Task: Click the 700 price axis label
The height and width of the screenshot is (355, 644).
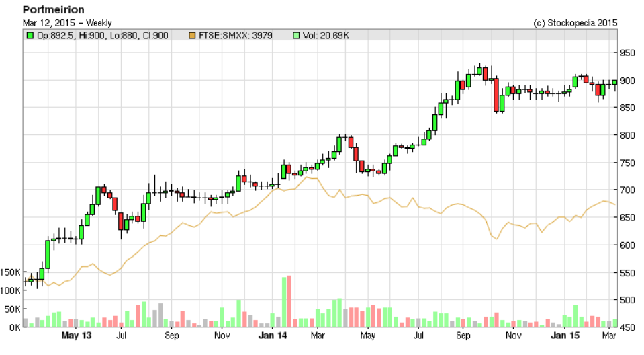Action: tap(627, 190)
